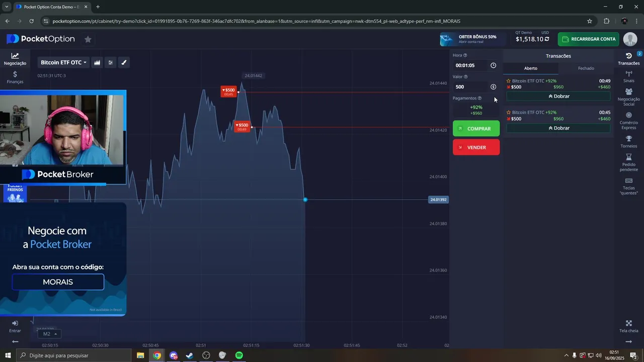Viewport: 644px width, 362px height.
Task: Click the browser address bar
Action: [x=312, y=21]
